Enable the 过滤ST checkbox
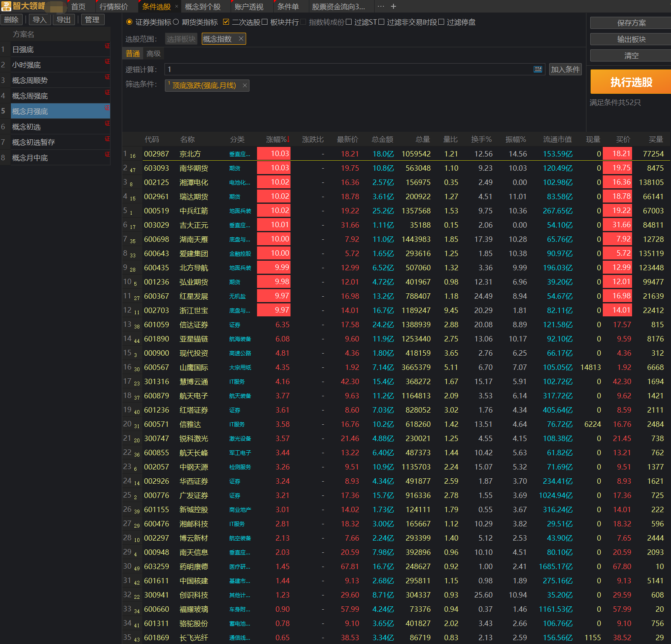The image size is (671, 644). tap(349, 22)
